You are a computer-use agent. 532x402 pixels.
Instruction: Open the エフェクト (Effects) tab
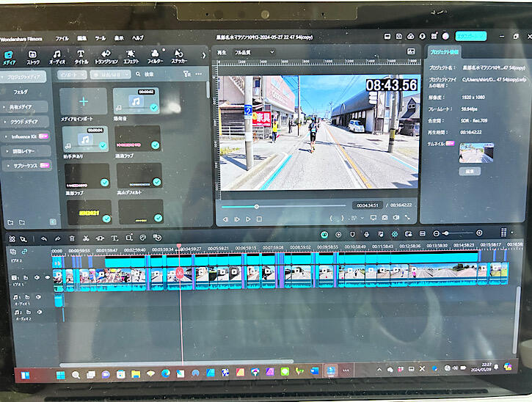pos(131,57)
